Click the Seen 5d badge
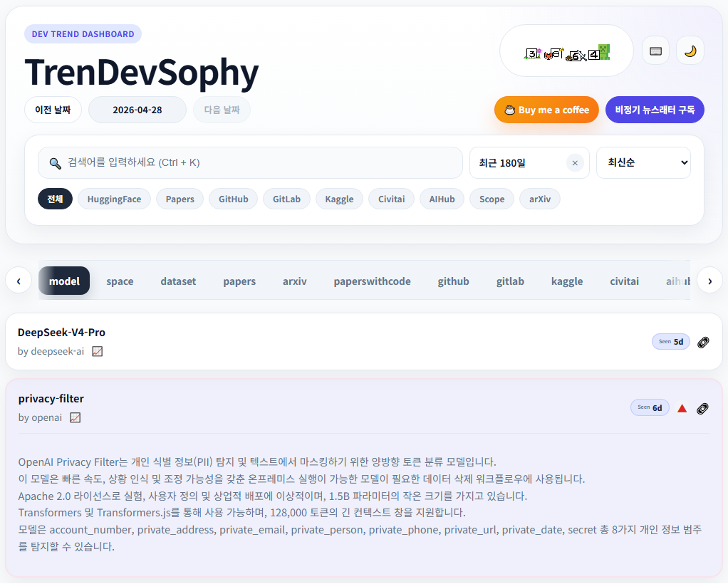The image size is (728, 584). (671, 342)
